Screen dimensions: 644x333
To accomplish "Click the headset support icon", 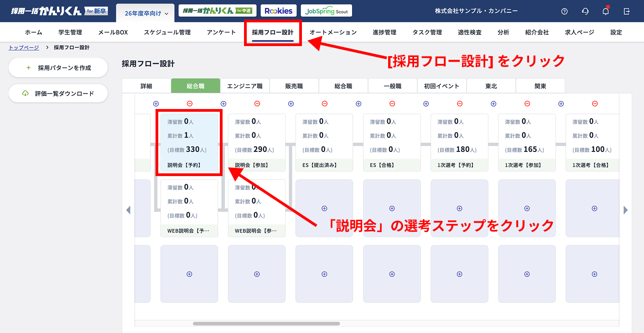I will (x=585, y=11).
